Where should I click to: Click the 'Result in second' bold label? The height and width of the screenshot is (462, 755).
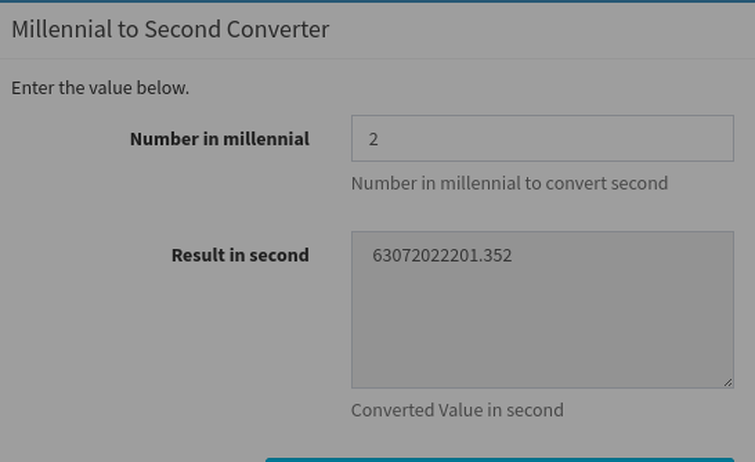(240, 255)
